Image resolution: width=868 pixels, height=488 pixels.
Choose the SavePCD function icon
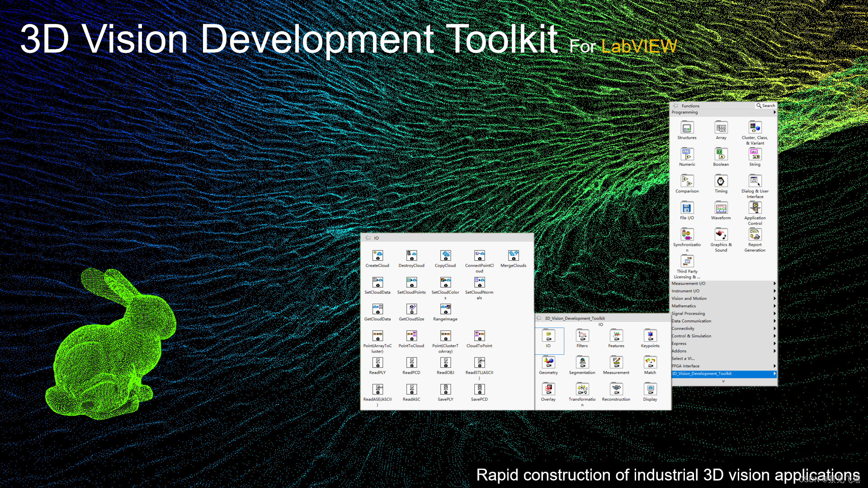pyautogui.click(x=479, y=389)
